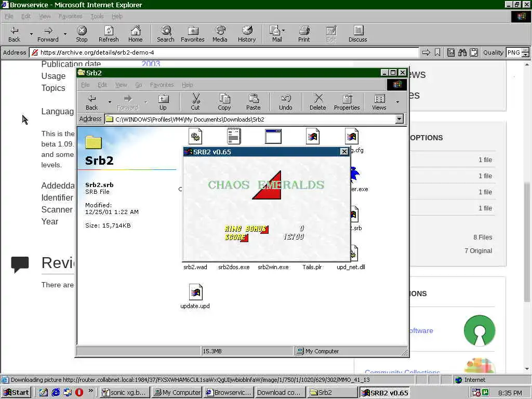Select the srb2dos.exe file label
This screenshot has height=399, width=532.
234,267
